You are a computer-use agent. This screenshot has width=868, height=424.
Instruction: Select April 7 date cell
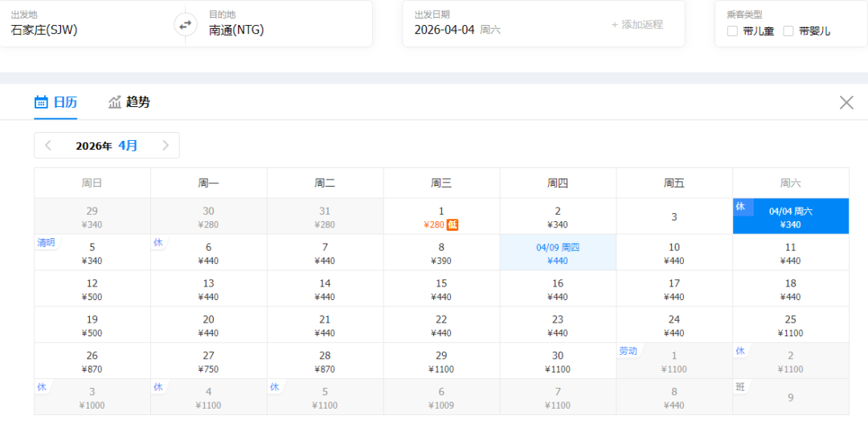click(325, 252)
